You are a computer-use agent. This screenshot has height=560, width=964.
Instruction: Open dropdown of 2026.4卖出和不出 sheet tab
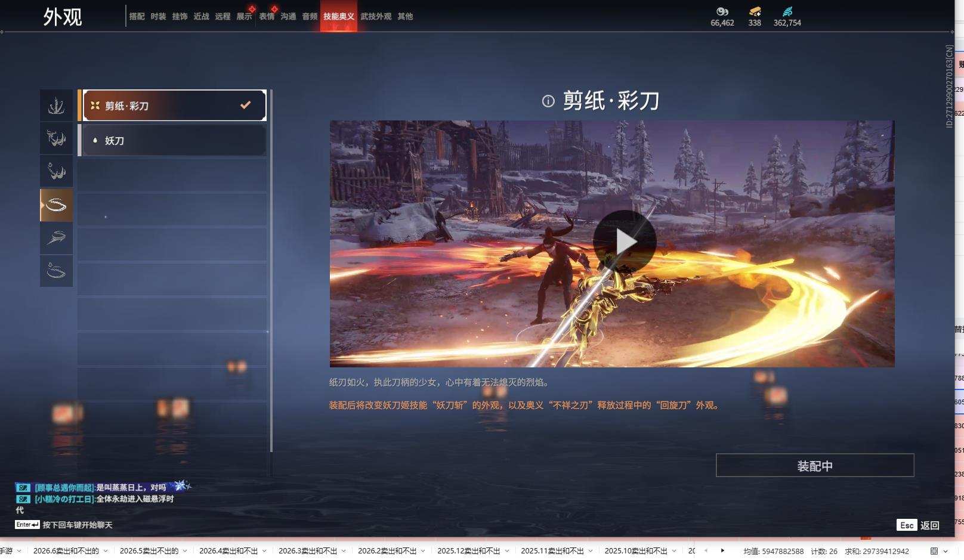coord(264,551)
